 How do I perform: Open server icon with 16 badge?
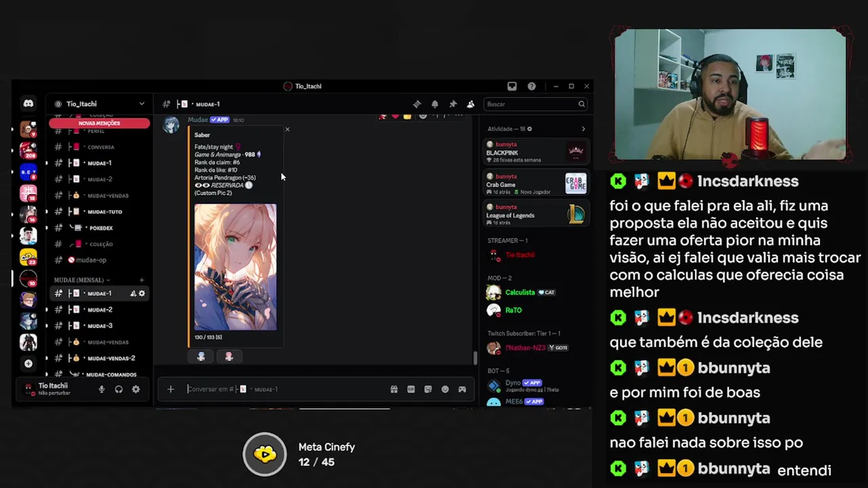click(28, 214)
